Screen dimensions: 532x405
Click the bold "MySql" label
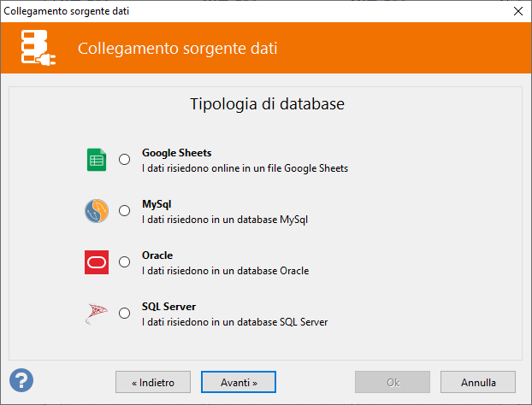(157, 204)
